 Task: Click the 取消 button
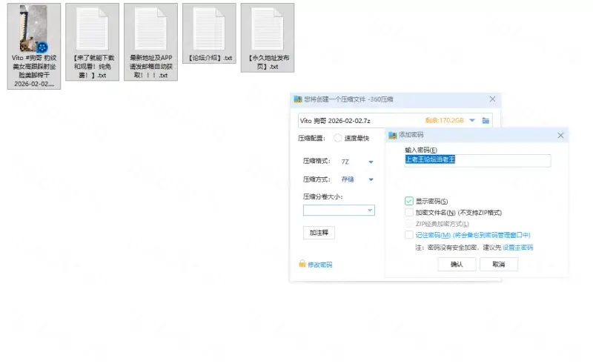point(499,264)
